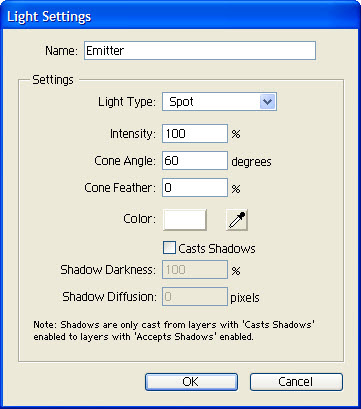Pick a light color with the eyedropper
Screen dimensions: 361x409
point(237,220)
